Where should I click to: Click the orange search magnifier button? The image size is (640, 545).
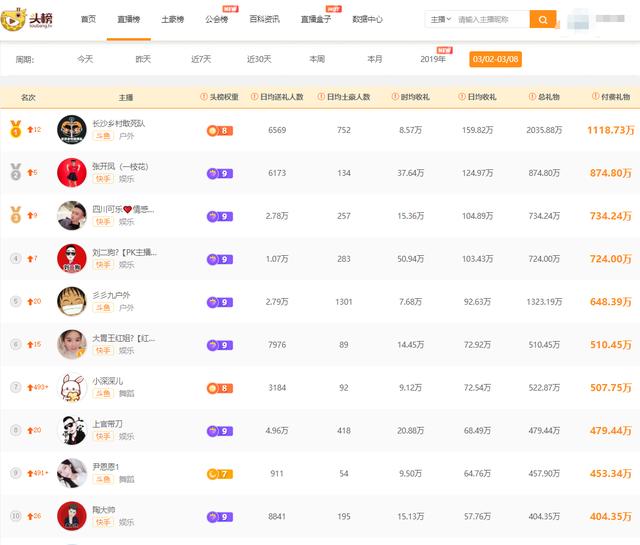[x=543, y=19]
